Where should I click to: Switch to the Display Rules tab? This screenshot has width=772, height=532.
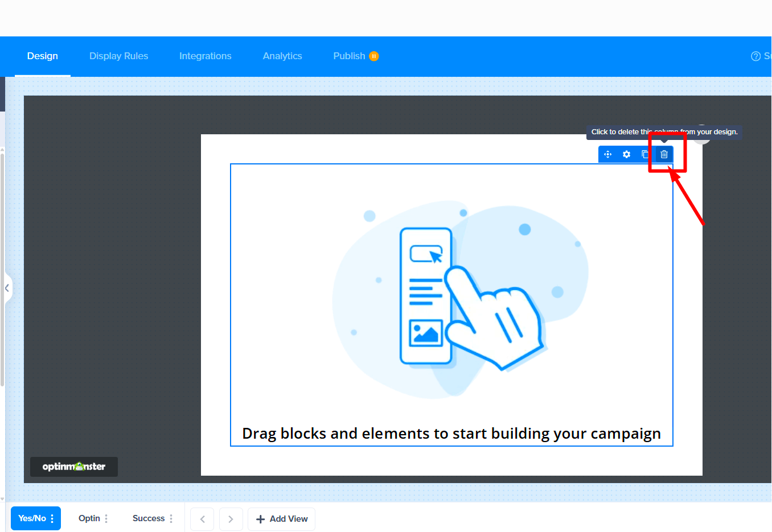[118, 56]
